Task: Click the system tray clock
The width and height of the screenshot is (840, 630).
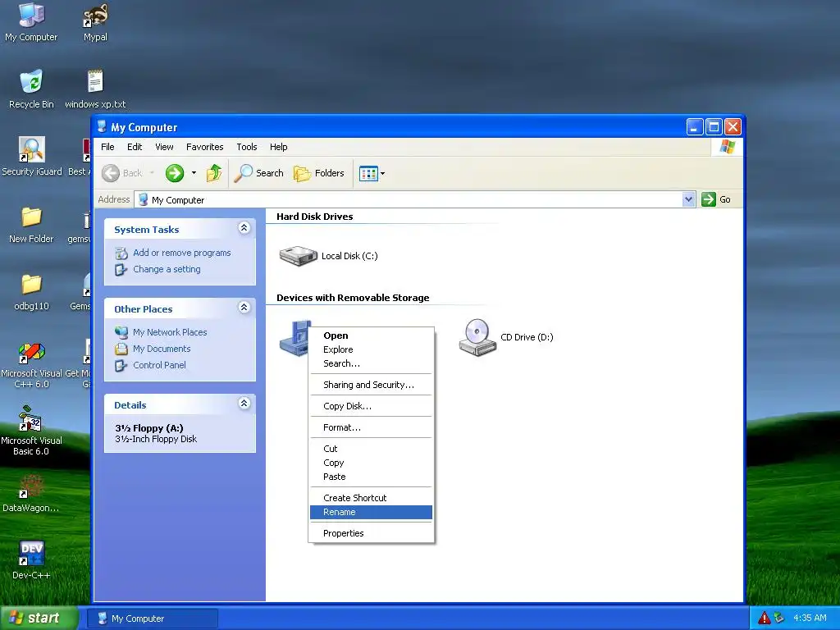Action: [810, 618]
